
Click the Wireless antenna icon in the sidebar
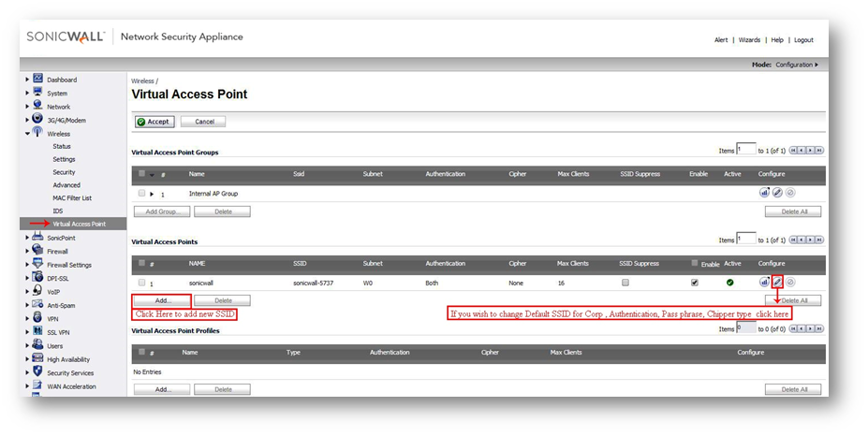pyautogui.click(x=37, y=132)
